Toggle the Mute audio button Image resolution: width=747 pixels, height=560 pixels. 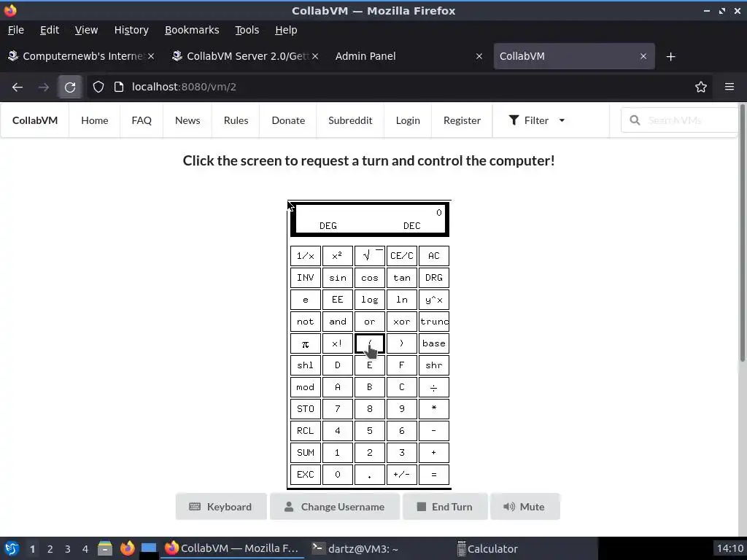(x=525, y=507)
